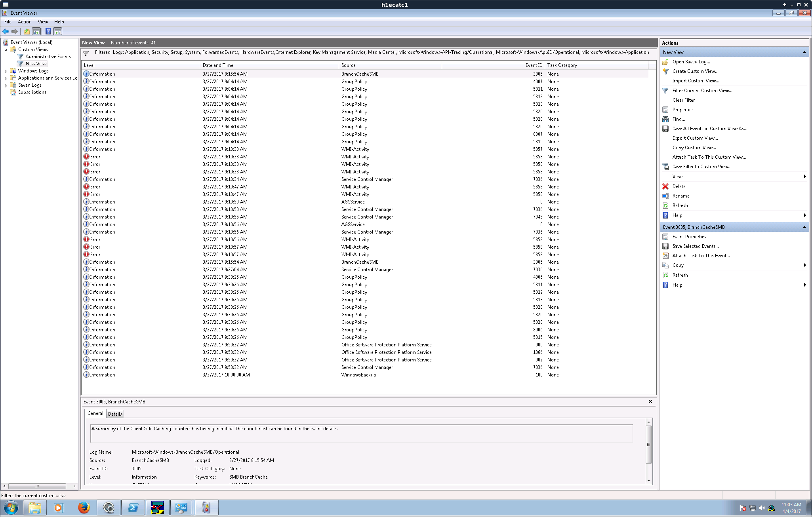Click the Filter Current Custom View icon
The height and width of the screenshot is (517, 812).
click(665, 91)
